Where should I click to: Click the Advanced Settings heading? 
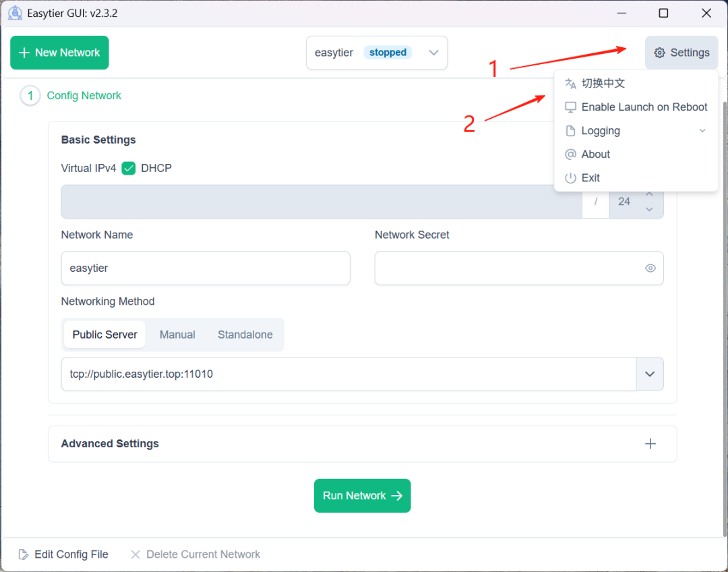pos(110,444)
